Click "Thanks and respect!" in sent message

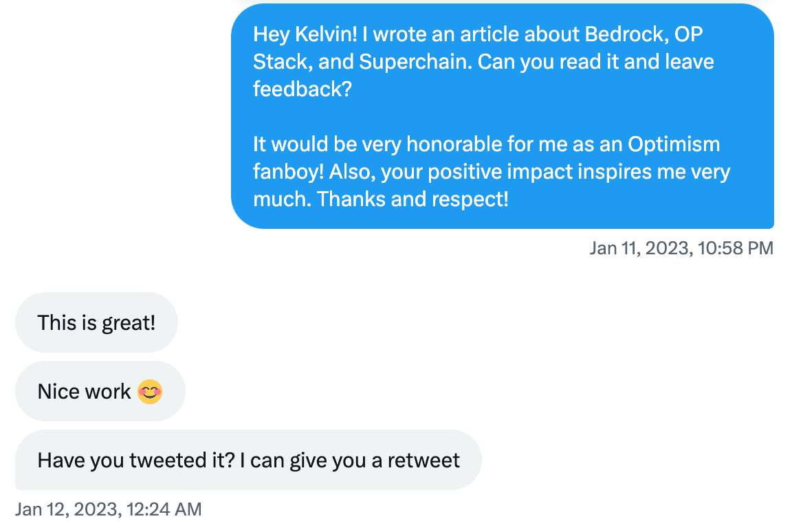point(412,199)
